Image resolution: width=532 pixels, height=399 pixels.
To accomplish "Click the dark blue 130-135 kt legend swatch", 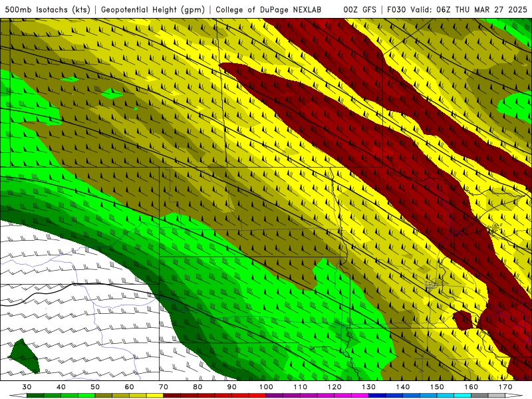I will point(377,396).
